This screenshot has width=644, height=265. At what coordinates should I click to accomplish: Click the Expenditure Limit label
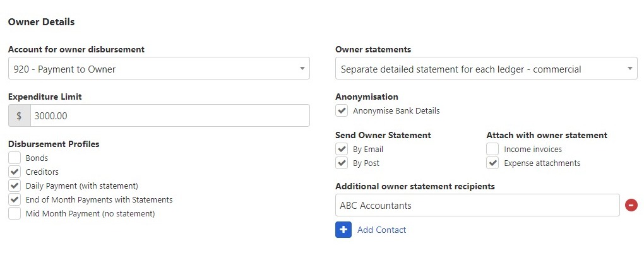click(x=45, y=97)
